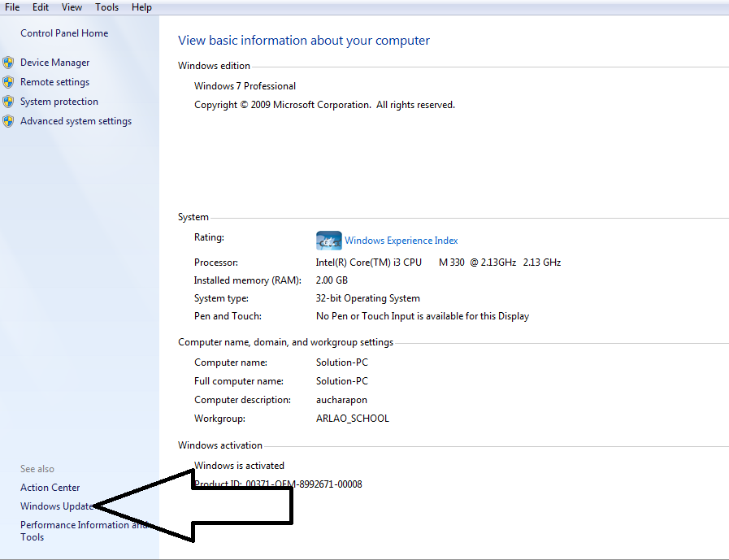The image size is (729, 560).
Task: Click the 'See also' label
Action: (37, 469)
